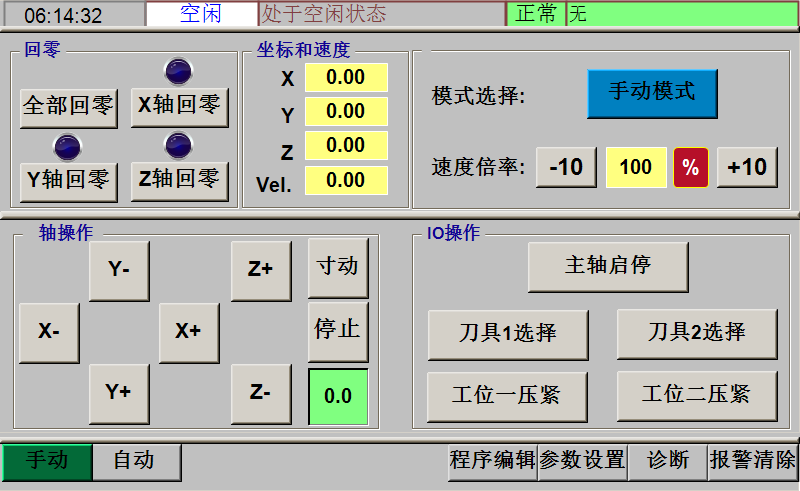Home the Y axis with Y轴回零
Image resolution: width=800 pixels, height=491 pixels.
coord(69,180)
